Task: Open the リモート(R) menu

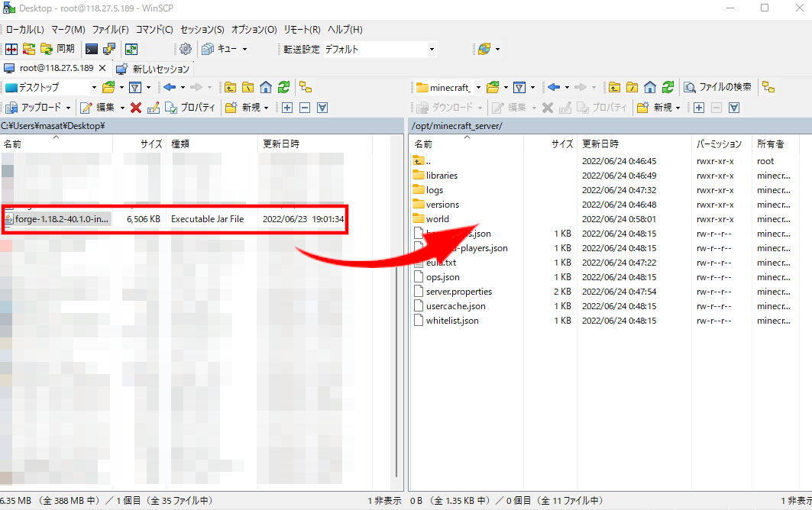Action: click(x=302, y=30)
